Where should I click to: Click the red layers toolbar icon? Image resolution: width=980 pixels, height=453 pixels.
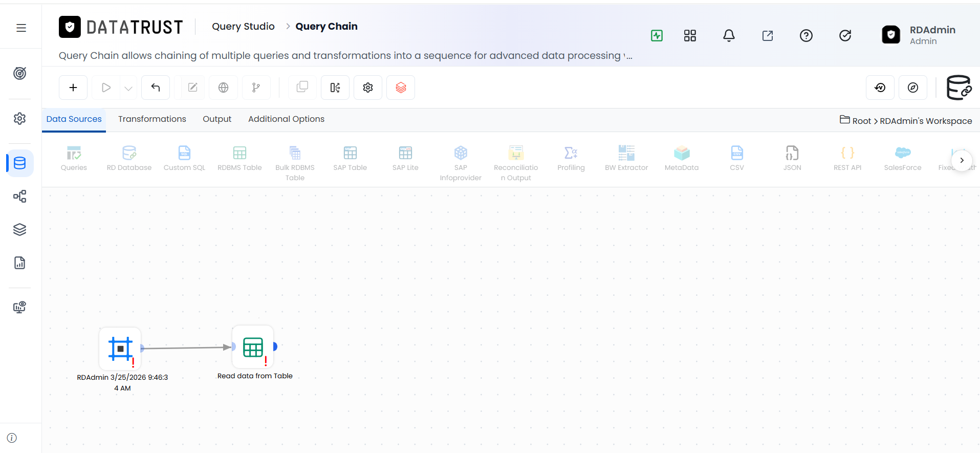point(401,88)
